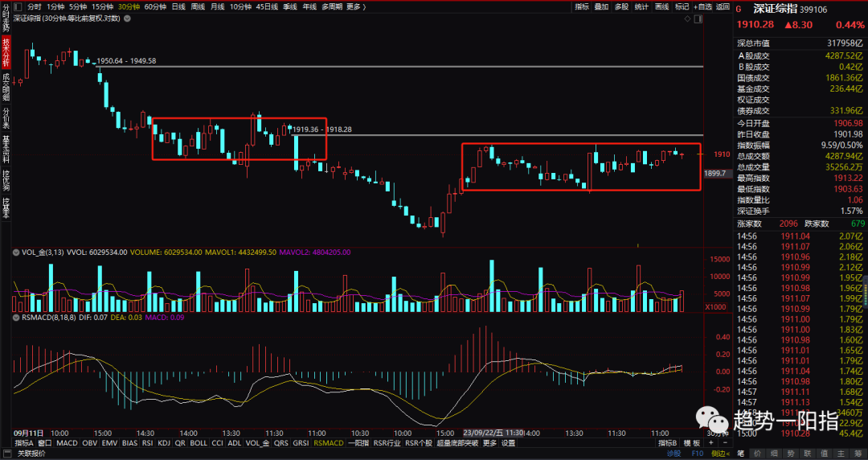Switch chart to 日线
This screenshot has height=460, width=868.
point(178,6)
